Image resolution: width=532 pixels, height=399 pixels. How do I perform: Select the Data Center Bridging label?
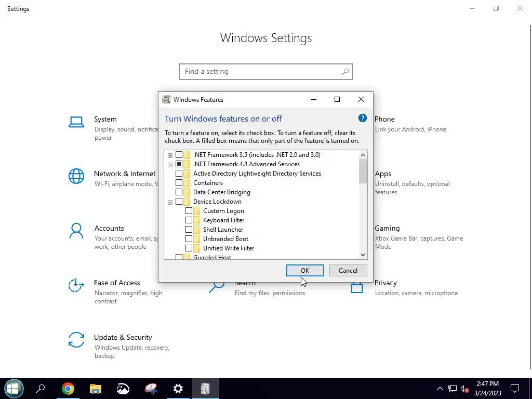(x=221, y=192)
